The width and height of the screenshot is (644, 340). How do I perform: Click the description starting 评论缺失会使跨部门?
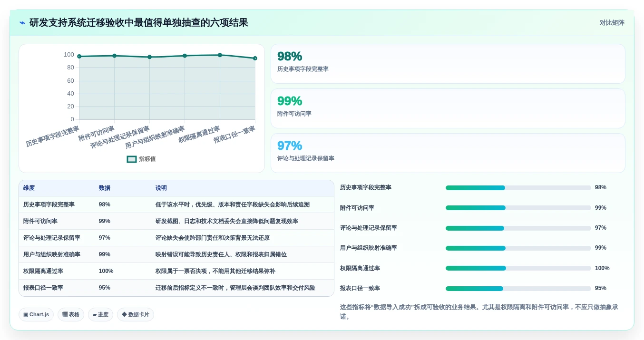[x=213, y=238]
